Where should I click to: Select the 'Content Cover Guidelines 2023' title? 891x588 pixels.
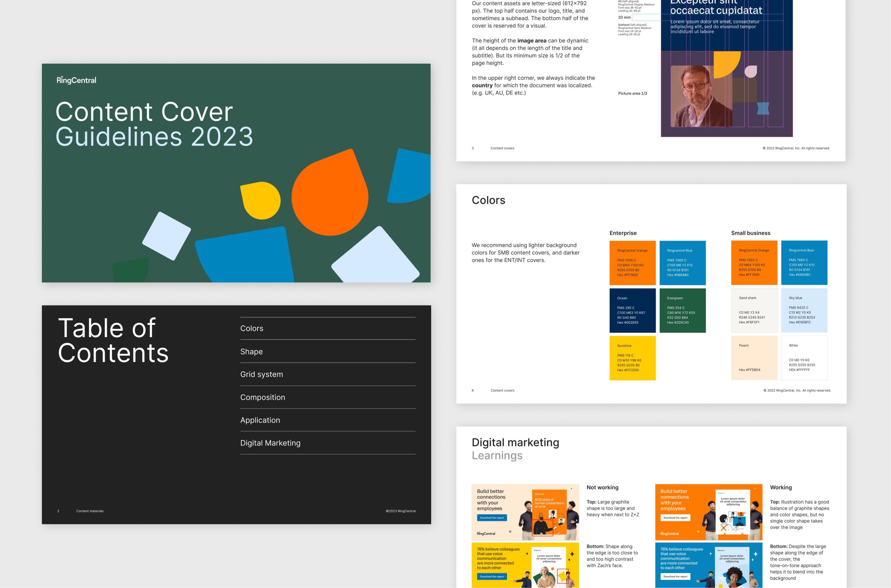pos(154,124)
